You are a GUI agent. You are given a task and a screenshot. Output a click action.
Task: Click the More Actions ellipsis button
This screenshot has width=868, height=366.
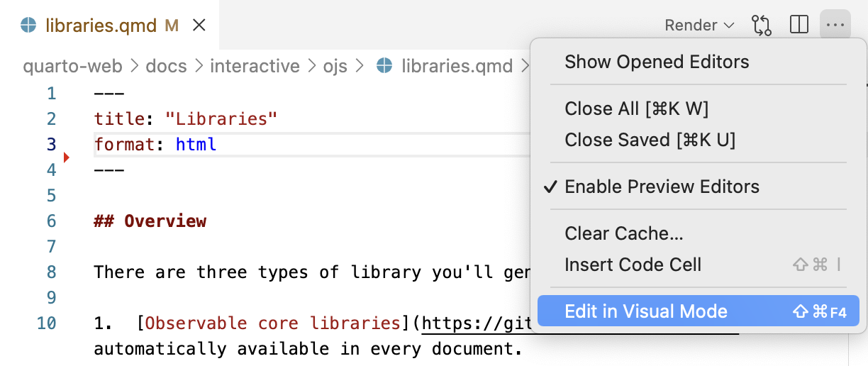(x=835, y=26)
